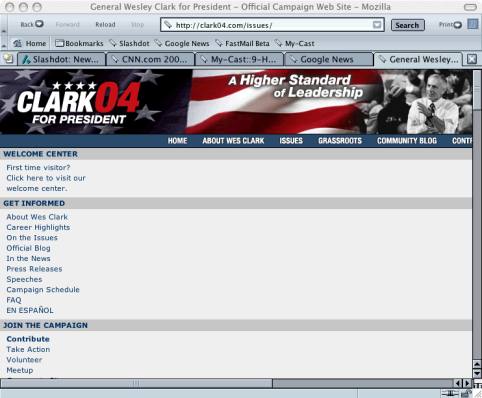Click the clark04.com address field

(272, 25)
